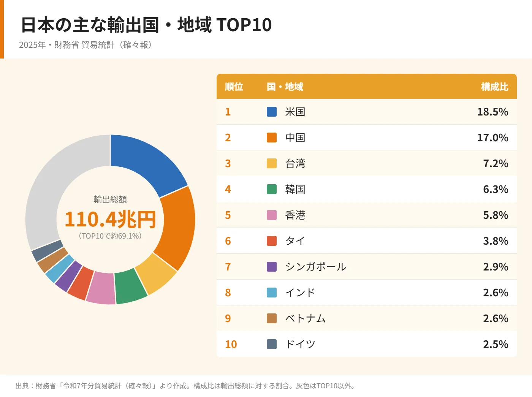Click the yellow swatch beside 台湾
532x397 pixels.
point(272,163)
